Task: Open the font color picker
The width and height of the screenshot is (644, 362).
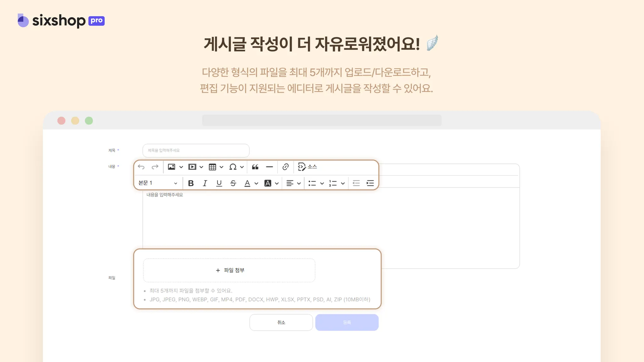Action: pyautogui.click(x=247, y=183)
